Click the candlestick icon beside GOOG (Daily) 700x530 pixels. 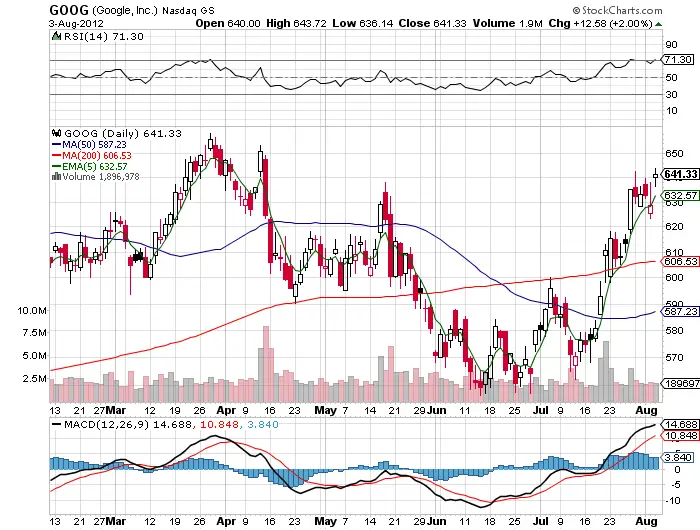(57, 133)
